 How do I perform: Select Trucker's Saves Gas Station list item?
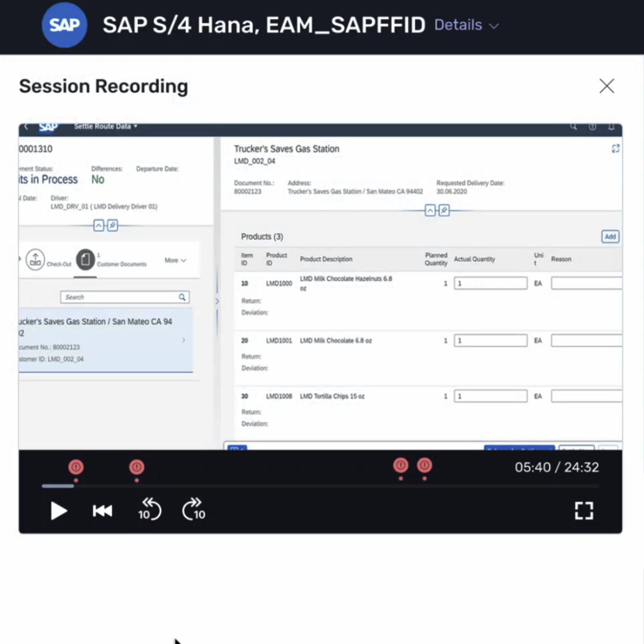pyautogui.click(x=106, y=340)
